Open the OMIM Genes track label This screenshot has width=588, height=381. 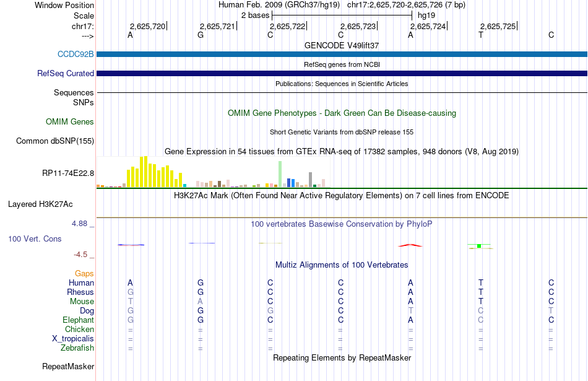click(x=70, y=121)
